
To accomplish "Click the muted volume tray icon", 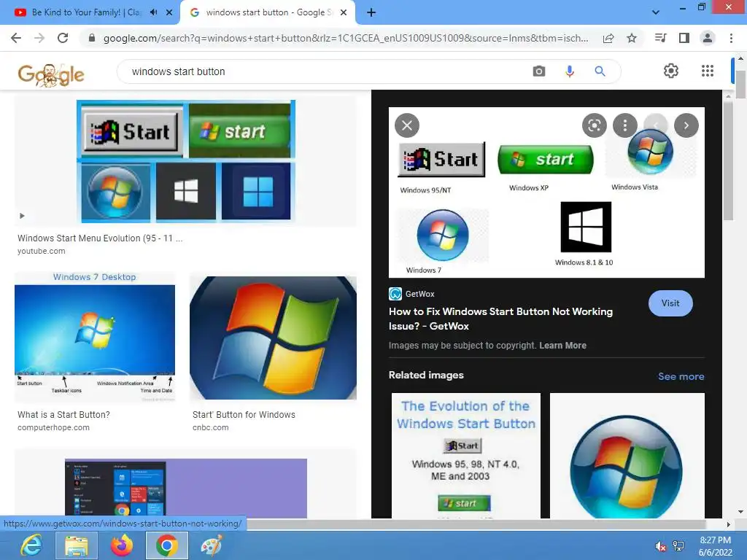I will (660, 546).
